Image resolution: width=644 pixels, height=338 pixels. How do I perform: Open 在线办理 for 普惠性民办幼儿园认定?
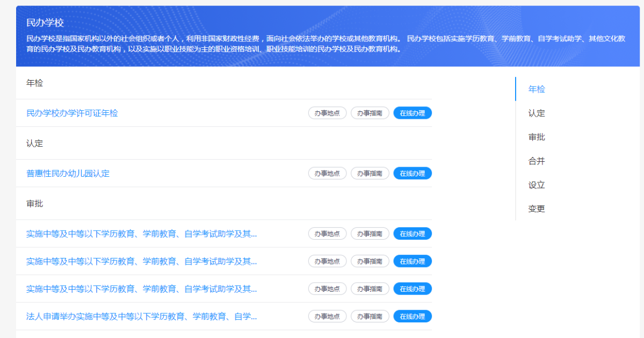pyautogui.click(x=412, y=173)
